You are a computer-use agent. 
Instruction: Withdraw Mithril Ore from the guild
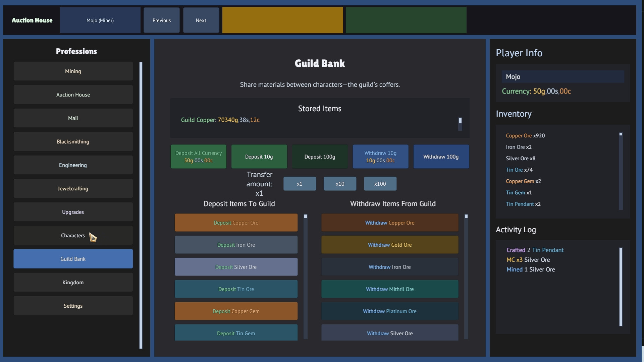coord(389,289)
